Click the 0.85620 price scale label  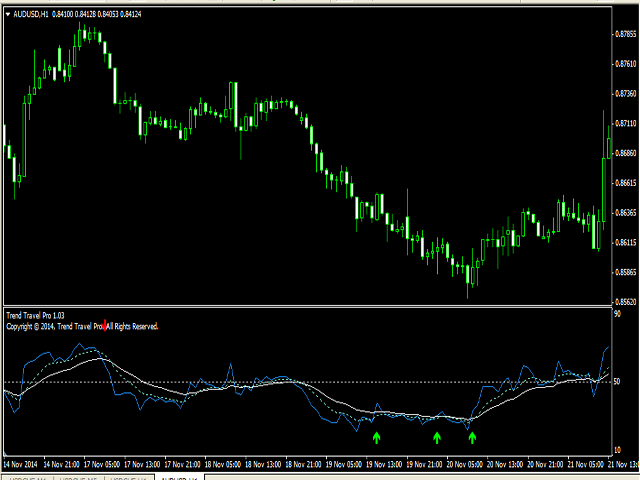click(625, 301)
